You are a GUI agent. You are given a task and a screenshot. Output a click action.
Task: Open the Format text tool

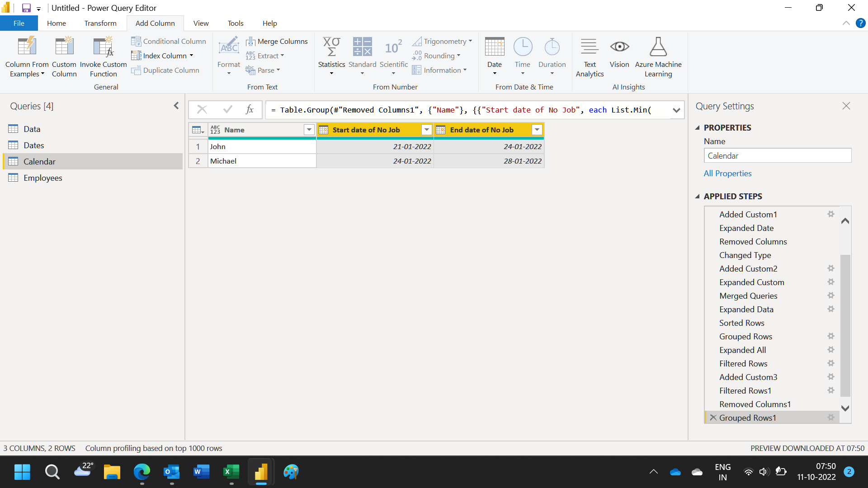click(x=229, y=56)
